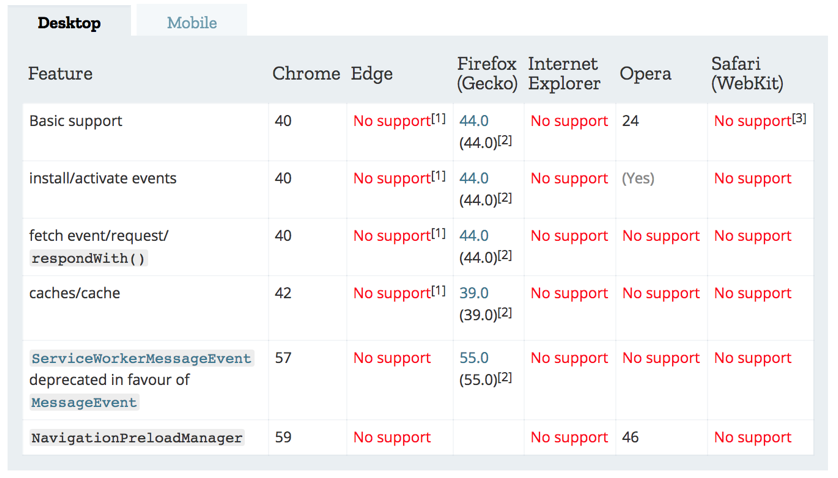Click Firefox 44.0 link in fetch event row
Viewport: 838px width, 478px height.
[x=473, y=236]
